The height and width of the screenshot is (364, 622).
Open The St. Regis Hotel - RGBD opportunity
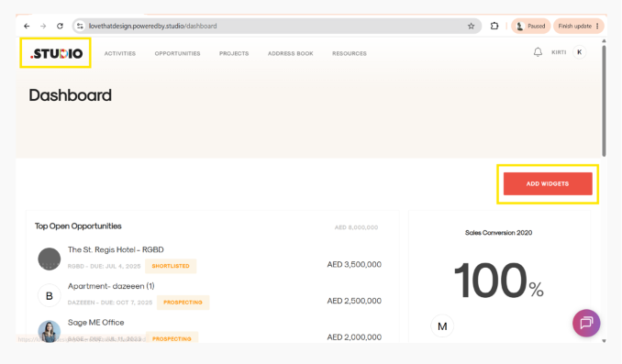tap(116, 249)
